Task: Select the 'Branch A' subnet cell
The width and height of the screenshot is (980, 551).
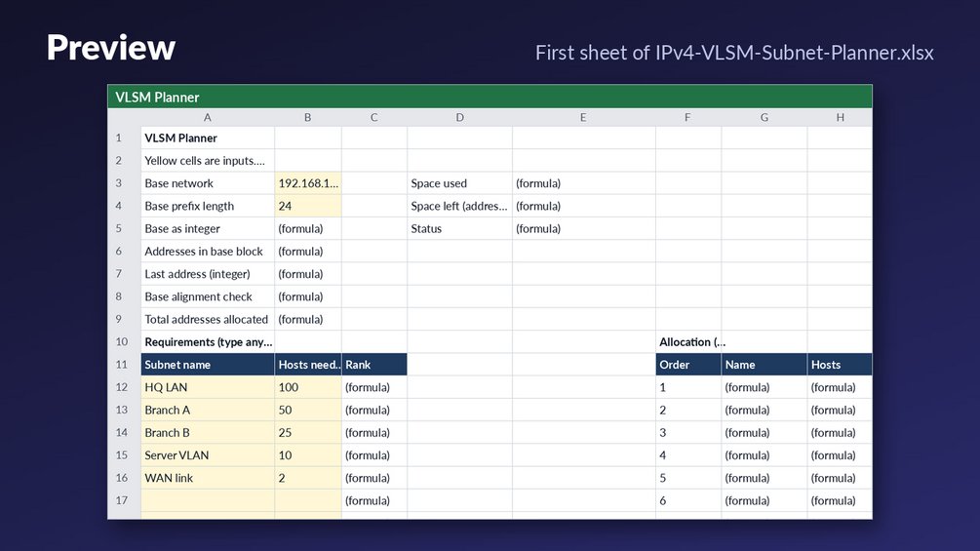Action: 208,410
